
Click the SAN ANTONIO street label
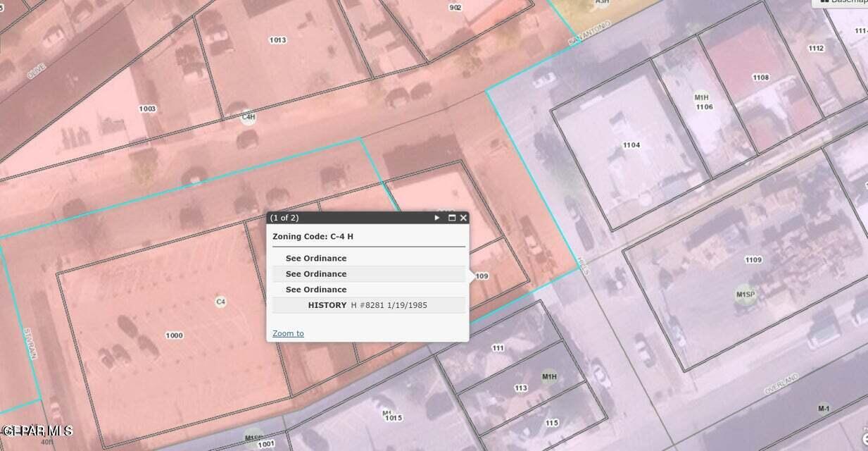(x=590, y=33)
